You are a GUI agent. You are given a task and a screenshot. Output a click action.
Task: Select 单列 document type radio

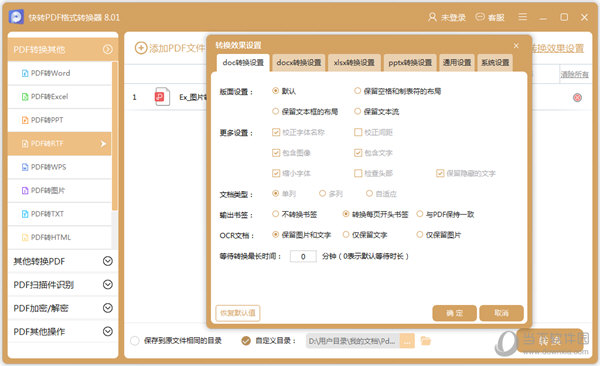click(x=275, y=193)
